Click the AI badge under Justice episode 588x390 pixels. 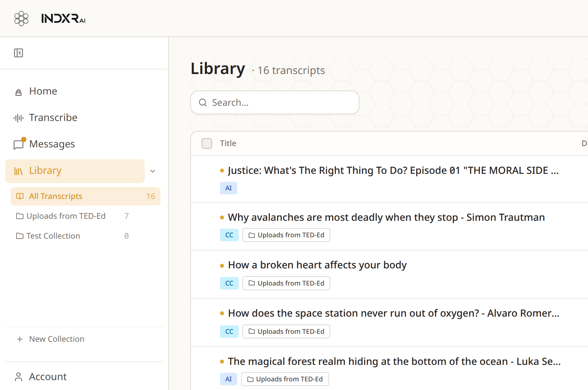click(229, 188)
